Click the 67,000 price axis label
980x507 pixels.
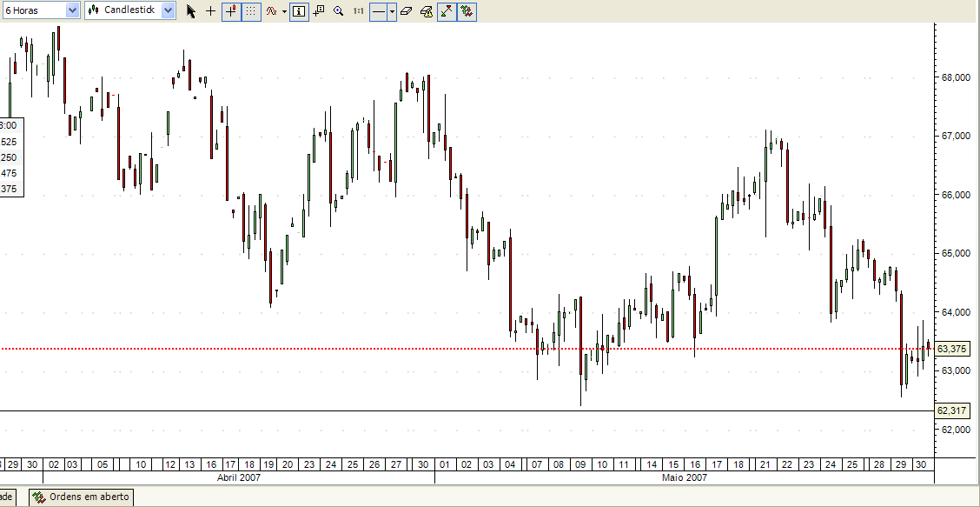[x=956, y=136]
